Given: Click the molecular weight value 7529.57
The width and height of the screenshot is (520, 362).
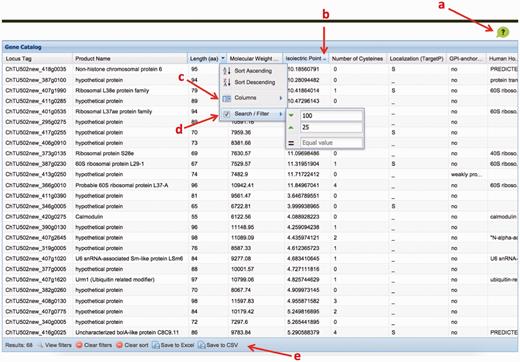Looking at the screenshot, I should [241, 164].
